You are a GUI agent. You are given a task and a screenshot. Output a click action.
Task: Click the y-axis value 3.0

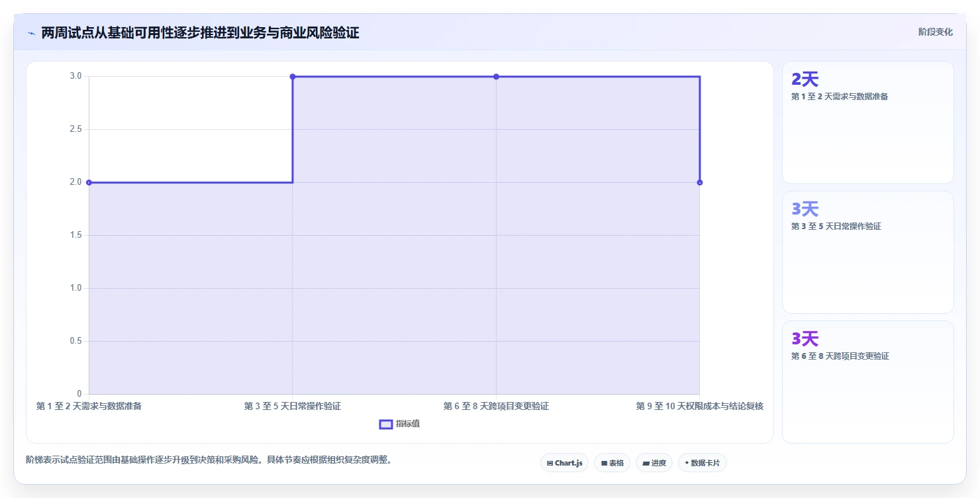pyautogui.click(x=75, y=76)
